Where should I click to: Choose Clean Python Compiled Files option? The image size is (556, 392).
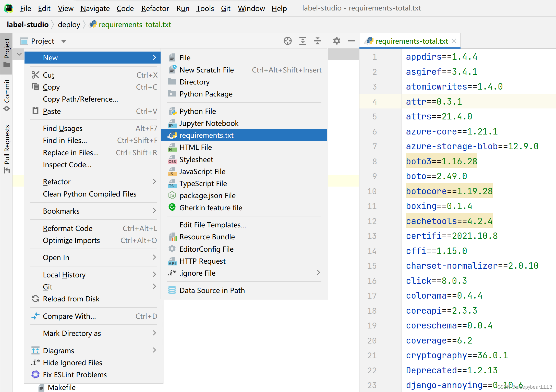(x=90, y=194)
